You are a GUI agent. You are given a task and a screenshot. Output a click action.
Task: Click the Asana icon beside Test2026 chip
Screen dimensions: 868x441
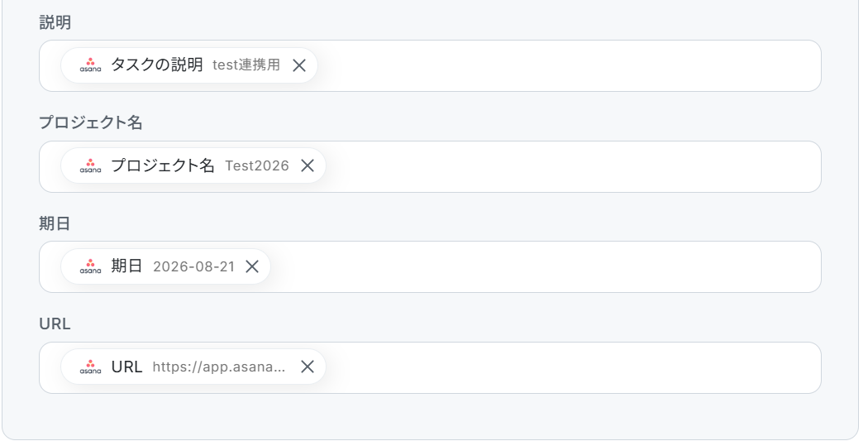pyautogui.click(x=90, y=165)
